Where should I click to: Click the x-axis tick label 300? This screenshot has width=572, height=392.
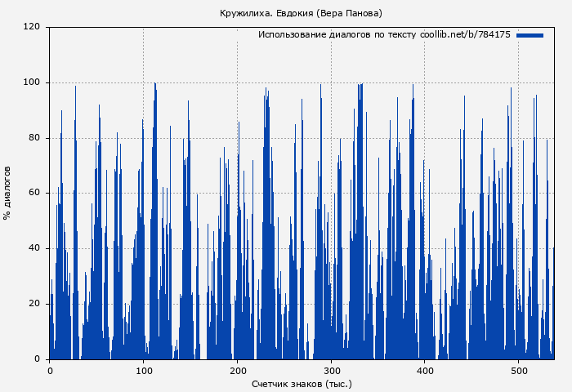331,370
